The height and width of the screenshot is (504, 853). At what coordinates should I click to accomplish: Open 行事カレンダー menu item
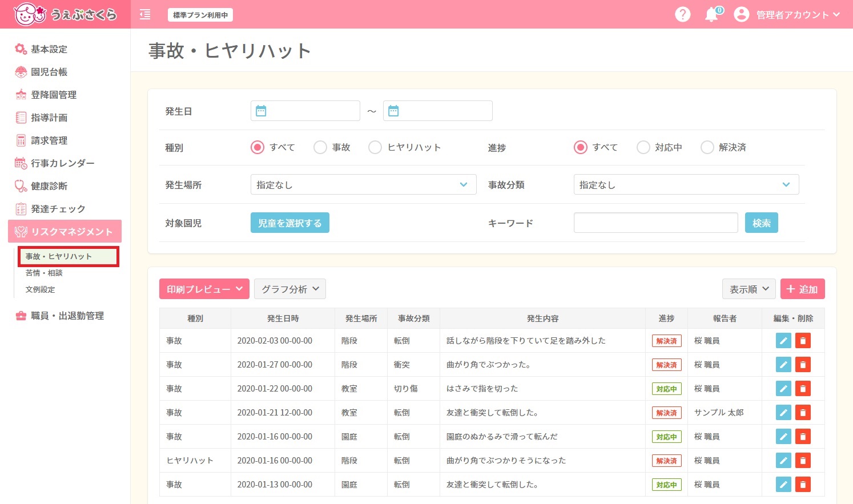[55, 163]
